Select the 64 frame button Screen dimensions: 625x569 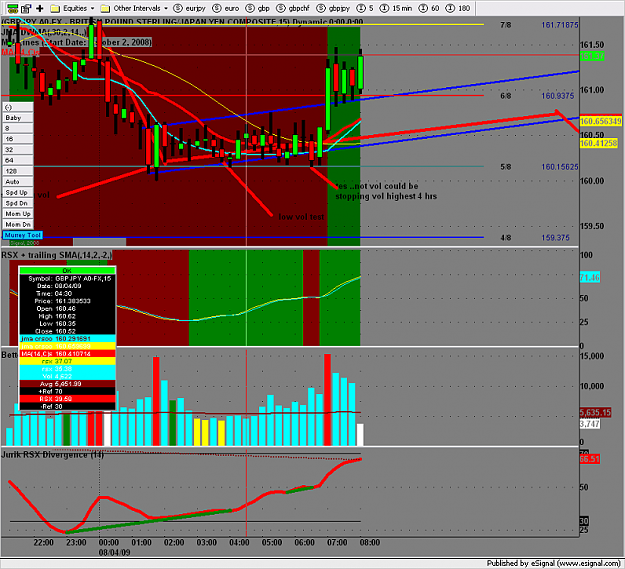click(x=18, y=160)
